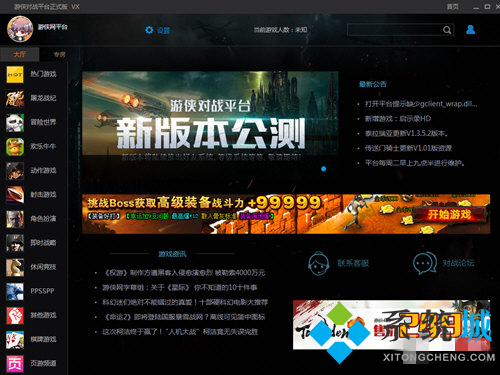Open the 休闲竞技 chess knight icon
Image resolution: width=500 pixels, height=375 pixels.
15,267
